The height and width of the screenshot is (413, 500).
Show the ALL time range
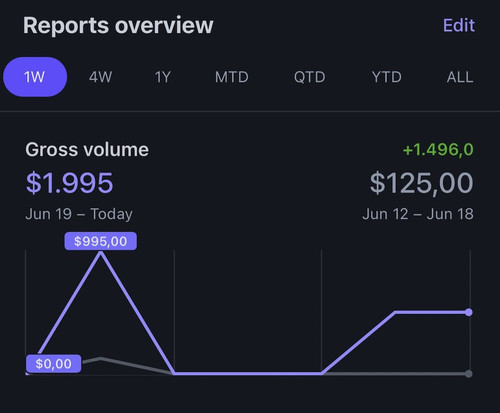point(460,77)
